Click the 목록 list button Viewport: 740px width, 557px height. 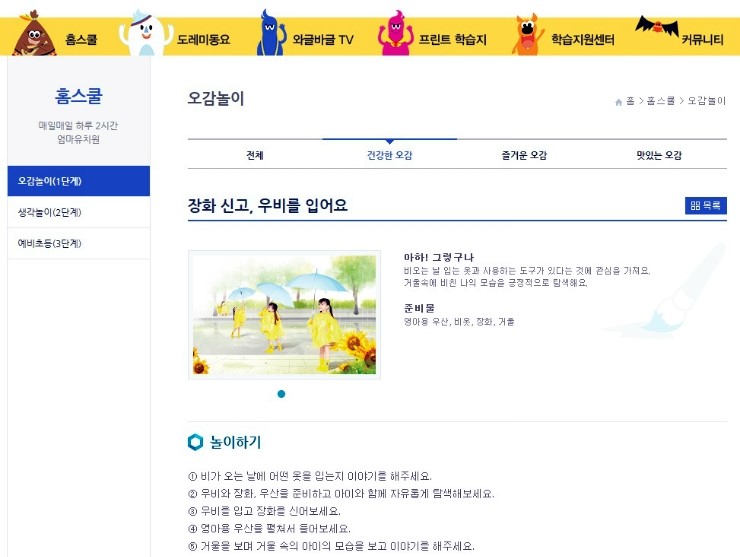[x=706, y=205]
